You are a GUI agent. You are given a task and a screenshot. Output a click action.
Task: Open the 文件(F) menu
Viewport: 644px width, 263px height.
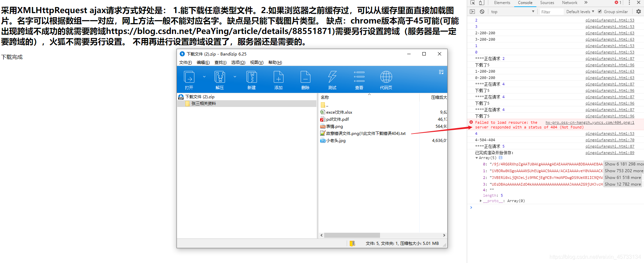point(186,63)
